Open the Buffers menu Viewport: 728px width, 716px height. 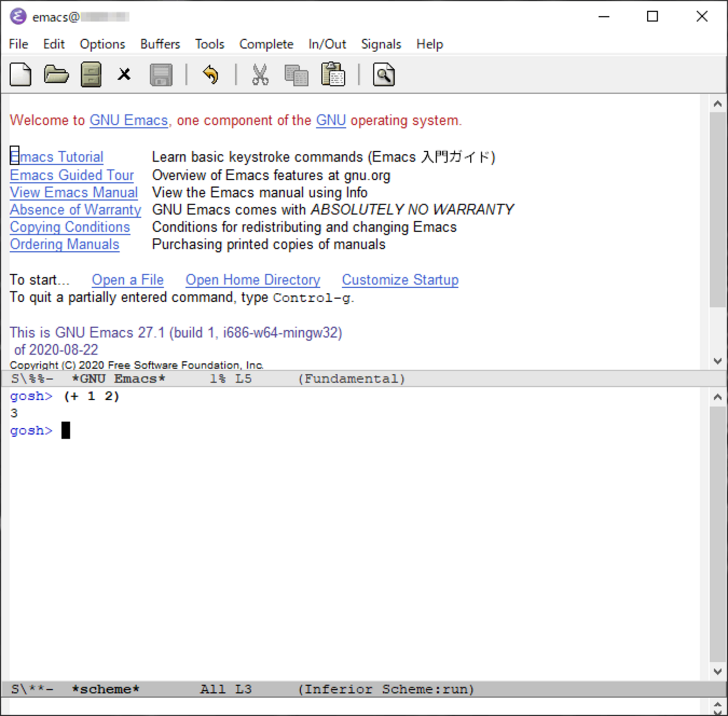(x=160, y=44)
